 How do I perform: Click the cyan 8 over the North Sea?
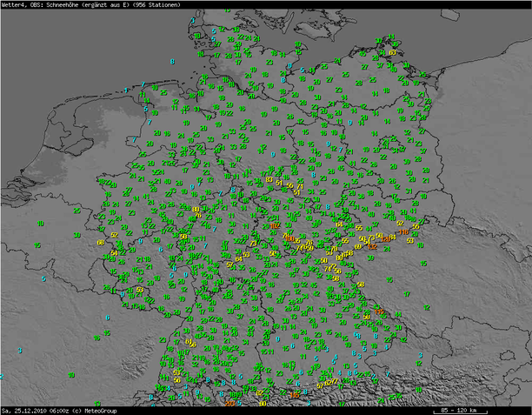172,61
